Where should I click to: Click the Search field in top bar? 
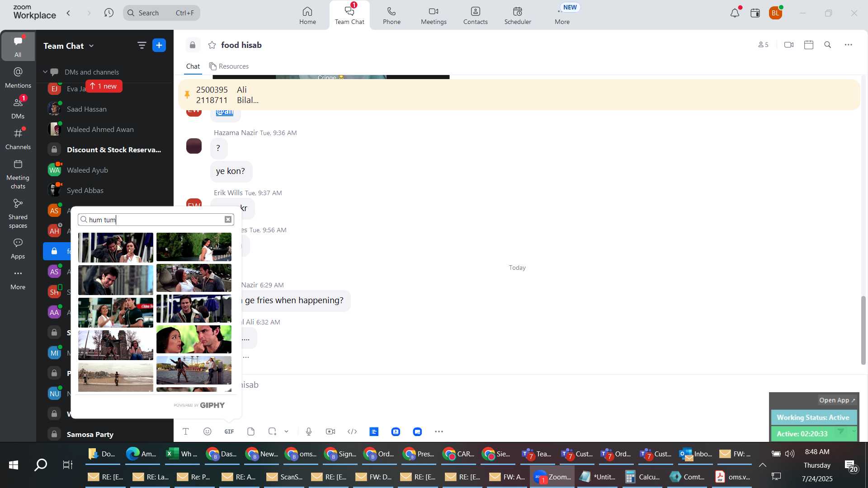tap(161, 13)
